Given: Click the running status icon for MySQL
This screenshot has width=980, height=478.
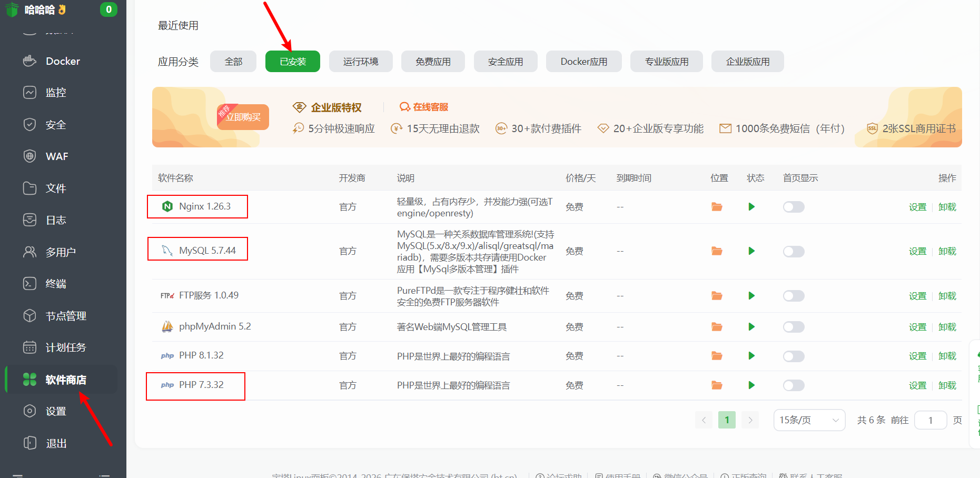Looking at the screenshot, I should point(751,251).
